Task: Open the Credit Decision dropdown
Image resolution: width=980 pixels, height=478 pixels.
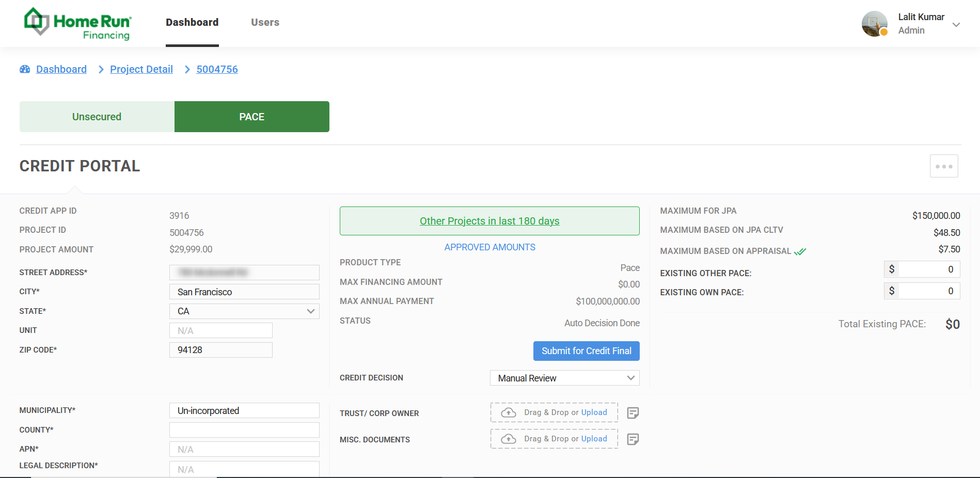Action: [x=564, y=378]
